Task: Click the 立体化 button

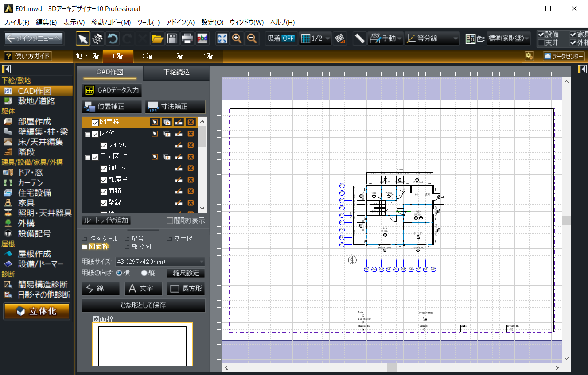Action: (x=37, y=311)
